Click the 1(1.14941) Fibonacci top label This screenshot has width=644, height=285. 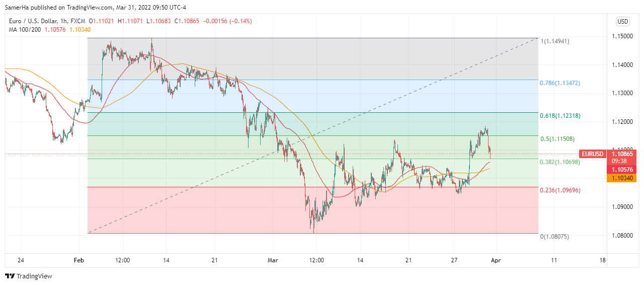coord(555,41)
